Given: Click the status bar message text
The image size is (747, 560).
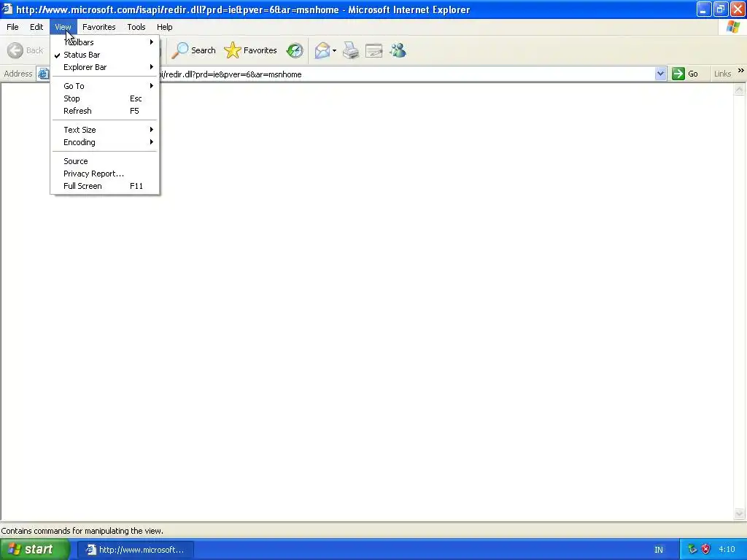Looking at the screenshot, I should pyautogui.click(x=82, y=531).
